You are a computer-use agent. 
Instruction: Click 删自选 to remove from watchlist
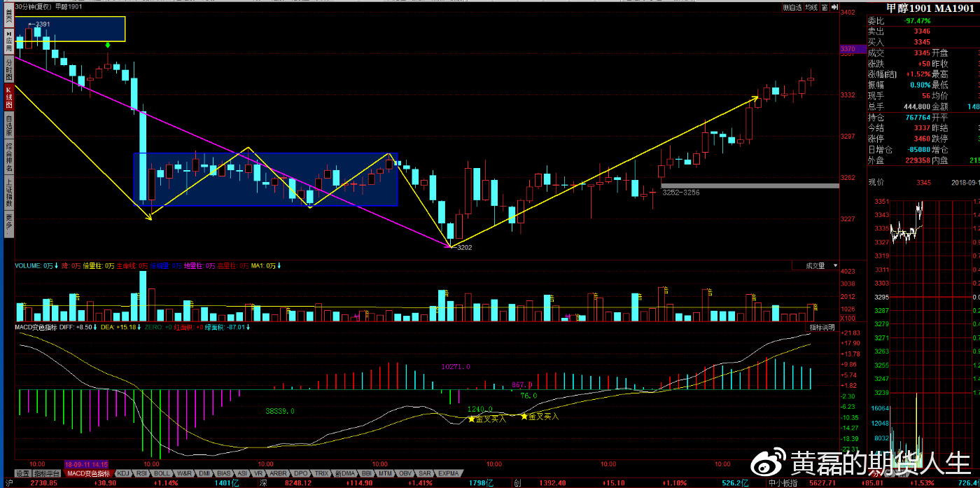click(792, 8)
